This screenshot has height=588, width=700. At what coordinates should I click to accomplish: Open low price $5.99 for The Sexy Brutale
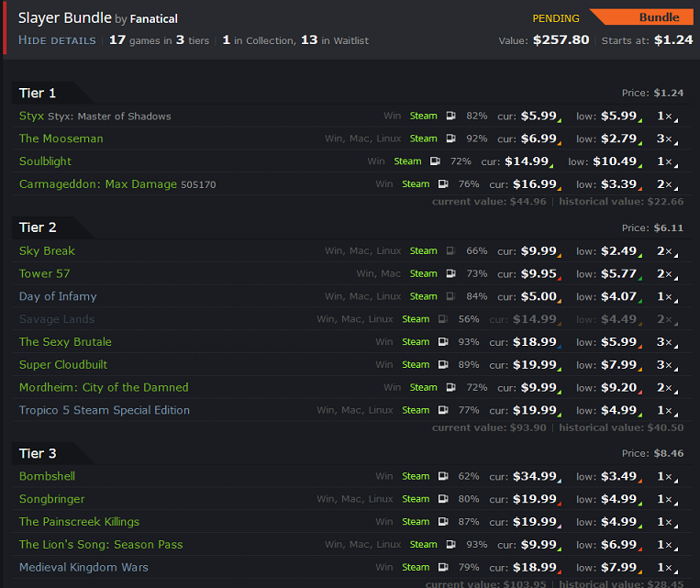tap(621, 342)
